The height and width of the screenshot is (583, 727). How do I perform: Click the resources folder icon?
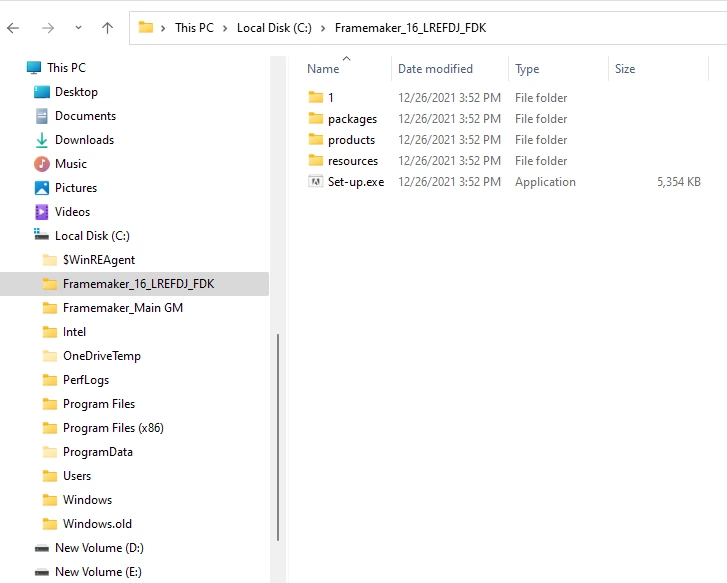316,160
